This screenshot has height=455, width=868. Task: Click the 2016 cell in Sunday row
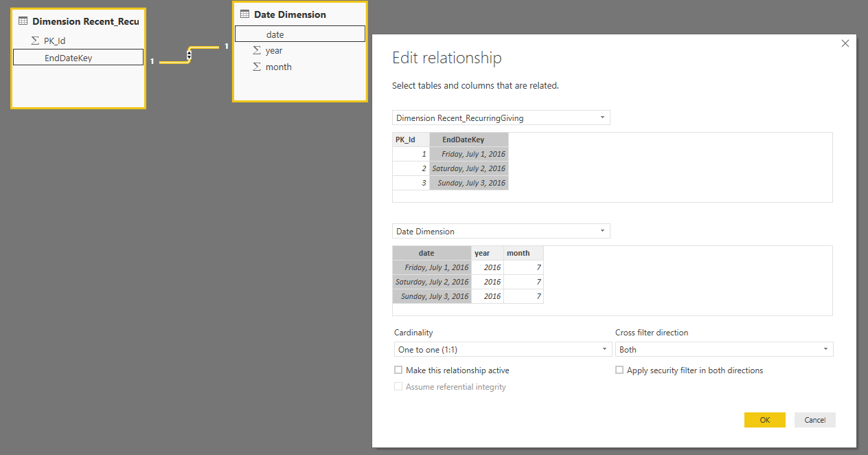pyautogui.click(x=488, y=296)
